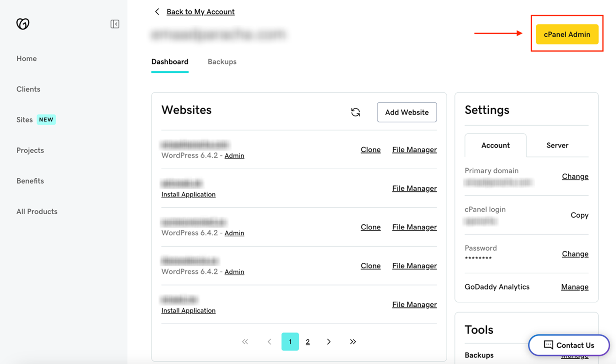The width and height of the screenshot is (616, 364).
Task: Open Sites in the left sidebar
Action: pyautogui.click(x=25, y=120)
